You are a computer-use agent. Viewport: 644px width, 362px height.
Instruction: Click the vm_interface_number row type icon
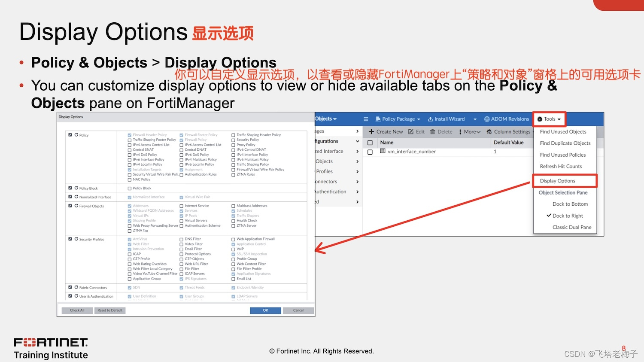[x=383, y=151]
